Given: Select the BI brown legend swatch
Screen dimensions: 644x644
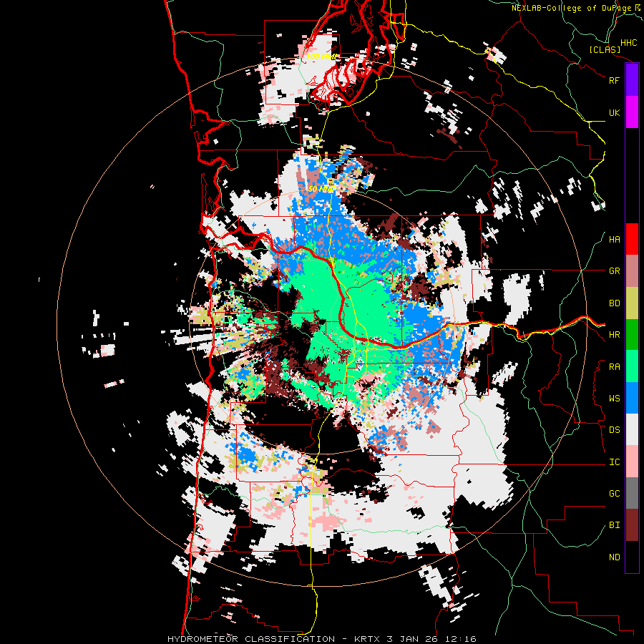Looking at the screenshot, I should coord(632,525).
